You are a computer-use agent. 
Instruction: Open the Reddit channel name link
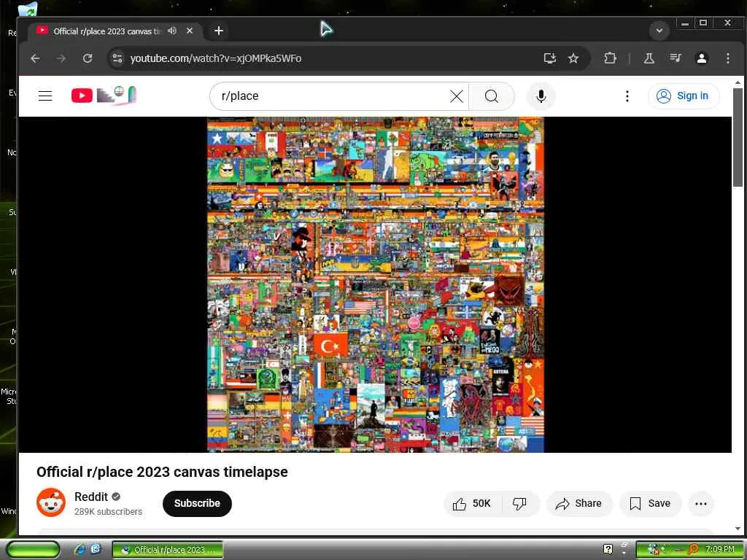coord(91,497)
